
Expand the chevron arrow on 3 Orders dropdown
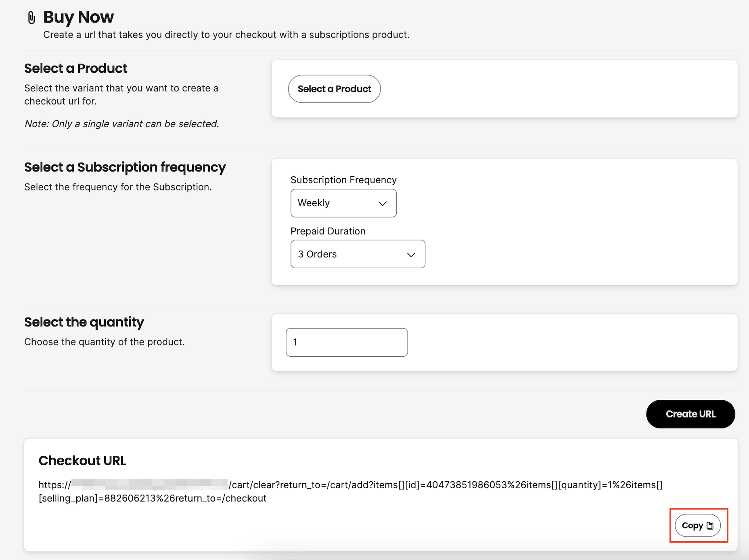pyautogui.click(x=411, y=255)
